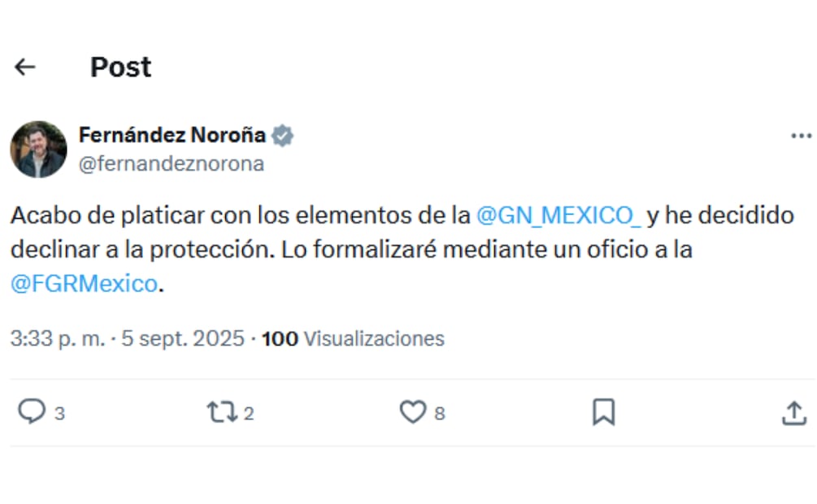
Task: Repost this post using the arrows icon
Action: tap(219, 413)
